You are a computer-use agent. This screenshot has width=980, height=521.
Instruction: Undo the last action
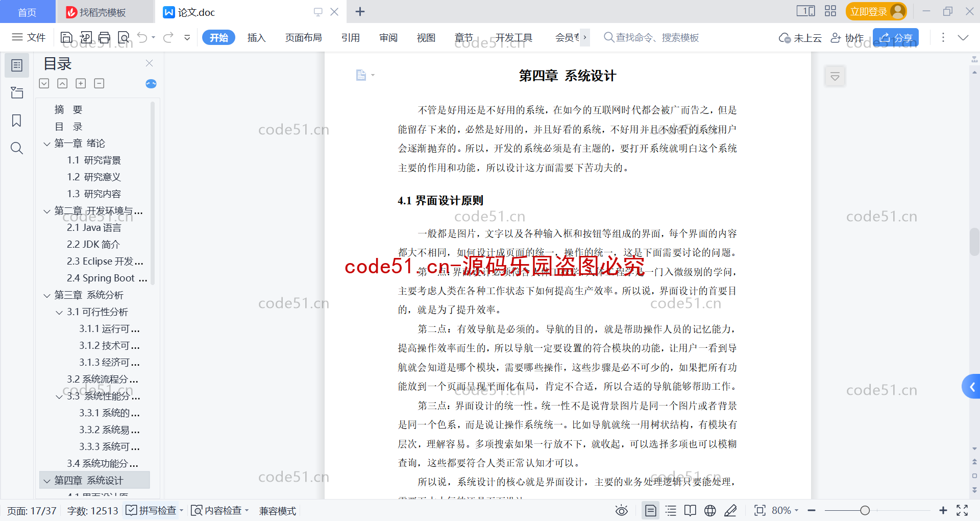tap(142, 37)
